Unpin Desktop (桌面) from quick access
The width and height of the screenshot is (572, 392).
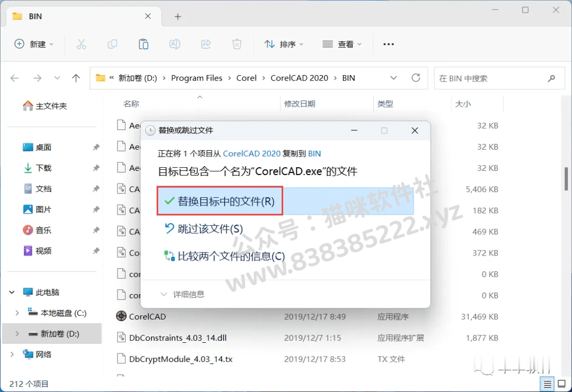(96, 147)
